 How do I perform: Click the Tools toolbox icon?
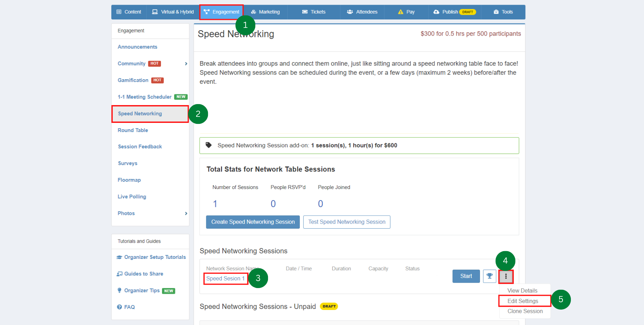496,12
